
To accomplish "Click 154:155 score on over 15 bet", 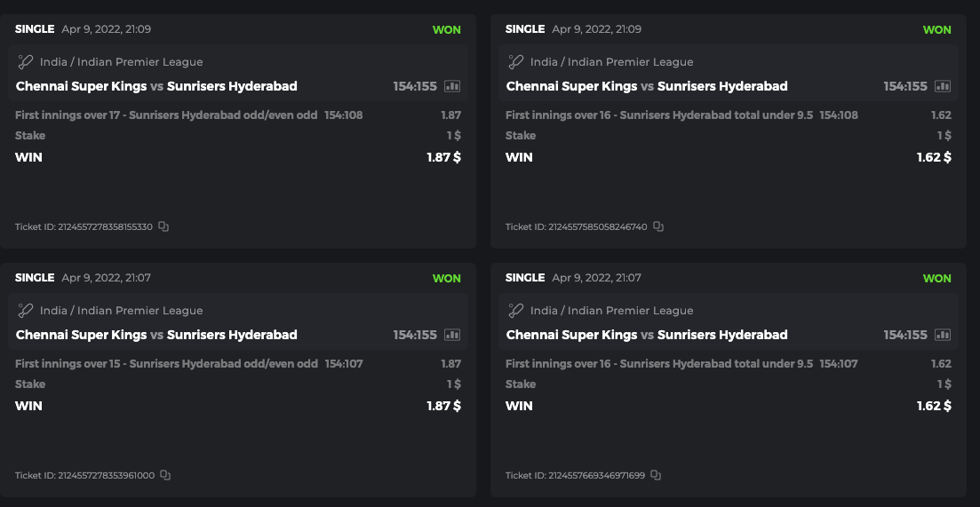I will coord(415,335).
